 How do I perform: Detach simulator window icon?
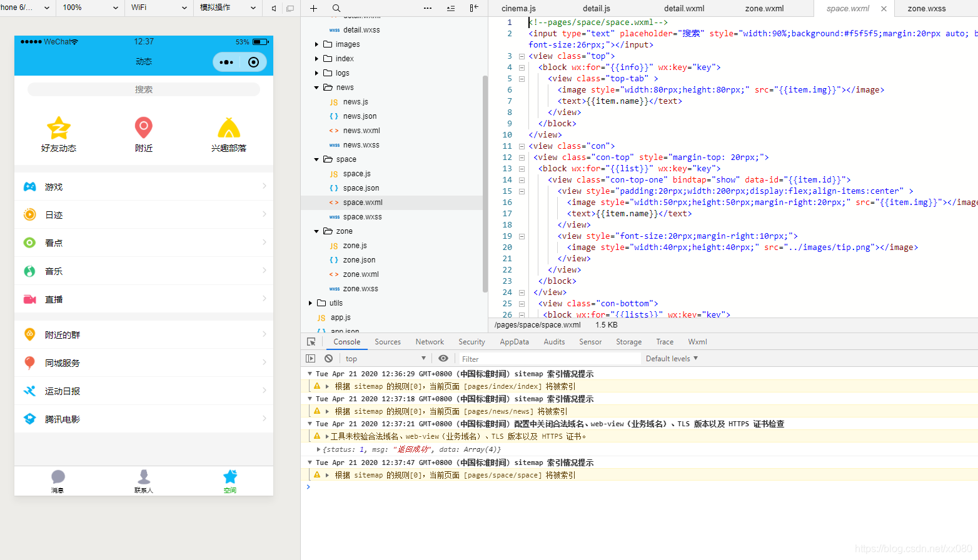coord(290,8)
